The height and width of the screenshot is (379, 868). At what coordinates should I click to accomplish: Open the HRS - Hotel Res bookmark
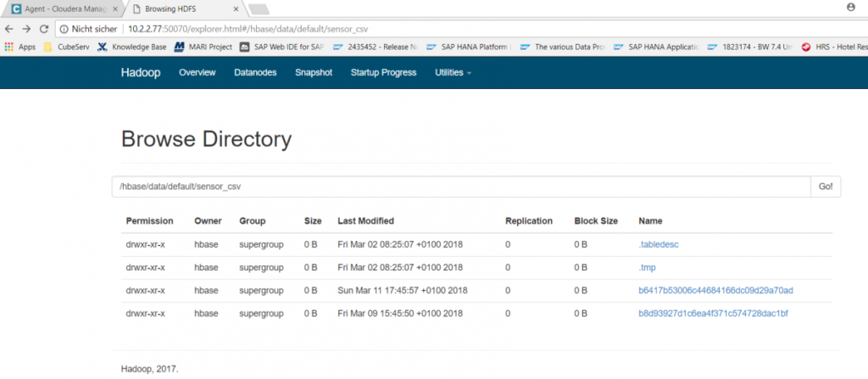tap(835, 47)
